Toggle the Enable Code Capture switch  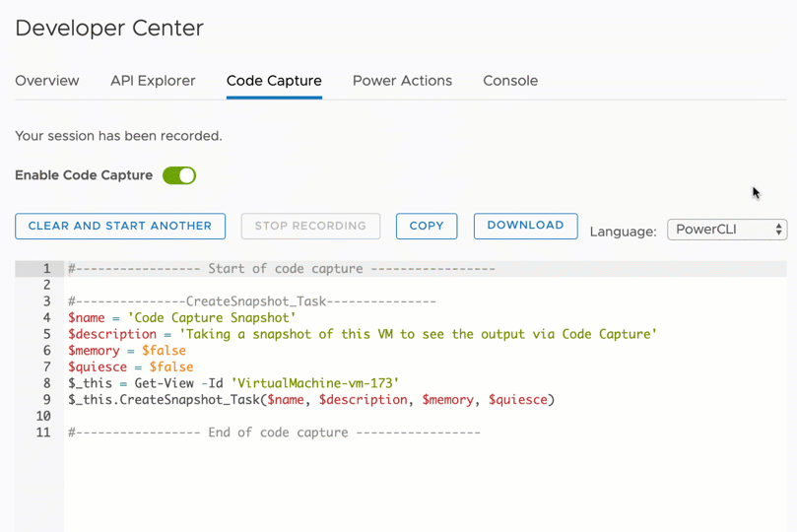coord(179,175)
